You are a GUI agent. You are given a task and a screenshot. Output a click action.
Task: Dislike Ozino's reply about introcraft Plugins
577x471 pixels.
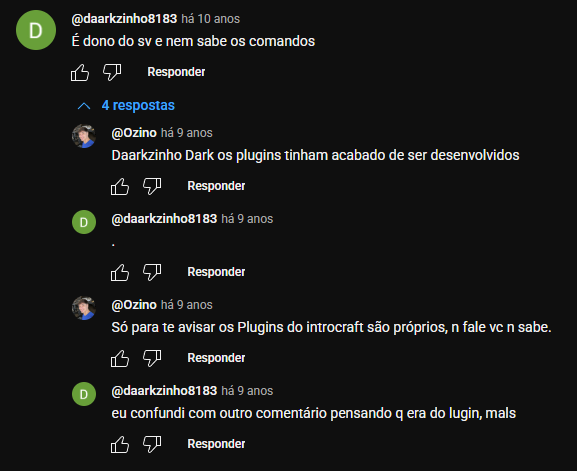tap(152, 358)
